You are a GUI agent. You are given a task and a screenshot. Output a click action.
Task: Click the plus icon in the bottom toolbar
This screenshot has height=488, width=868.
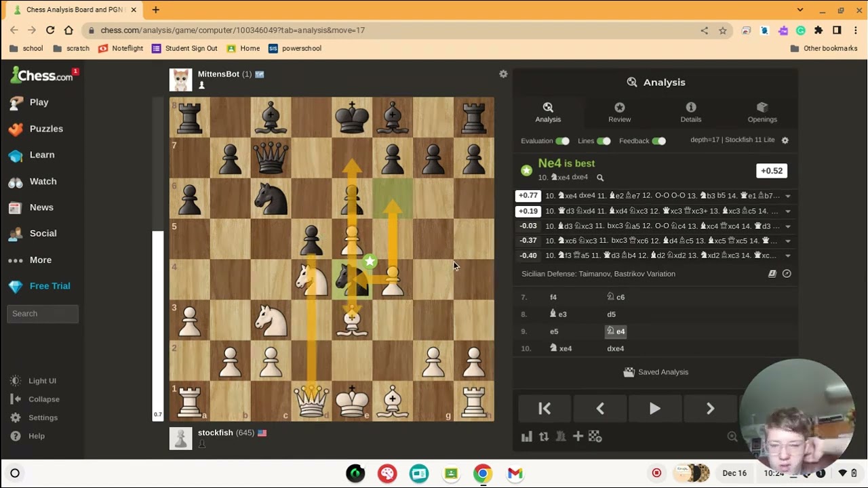tap(578, 436)
